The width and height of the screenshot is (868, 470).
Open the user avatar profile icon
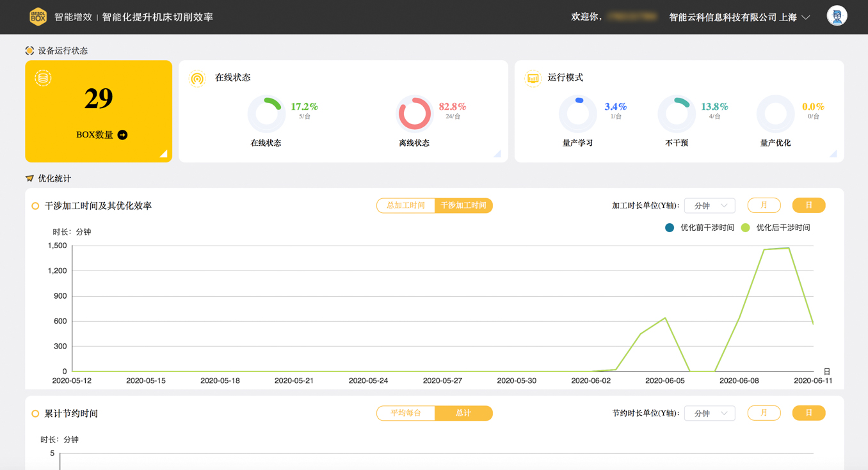pos(837,16)
